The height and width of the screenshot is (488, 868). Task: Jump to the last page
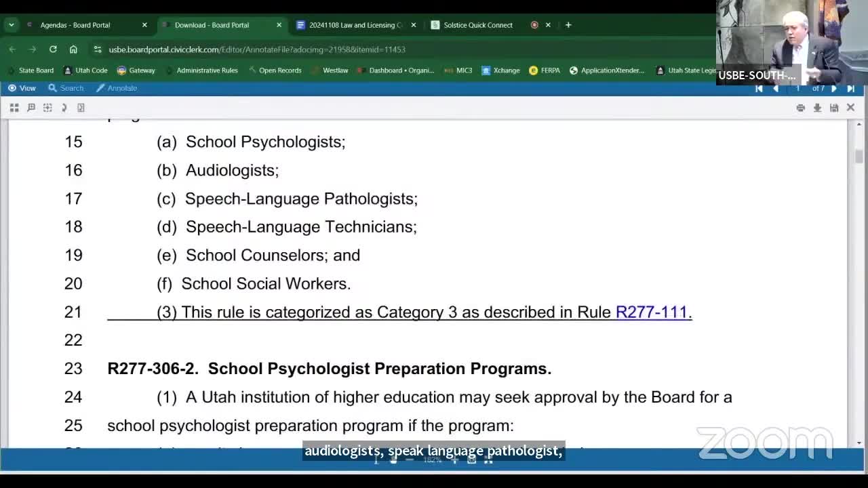click(x=850, y=88)
